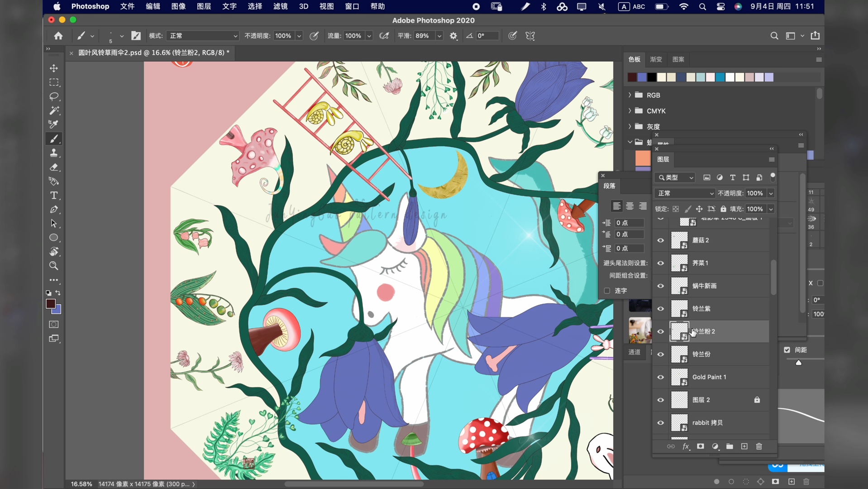
Task: Open the brush settings panel icon
Action: (136, 36)
